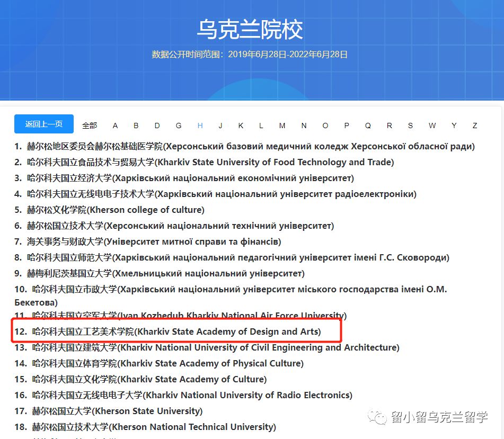Select the letter M filter
The width and height of the screenshot is (504, 439).
282,126
